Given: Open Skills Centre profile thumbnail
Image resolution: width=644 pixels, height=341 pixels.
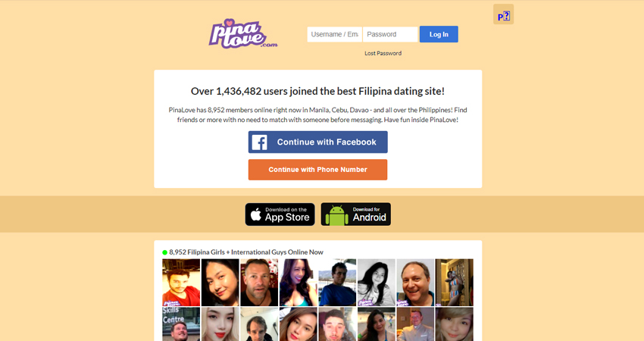Looking at the screenshot, I should pyautogui.click(x=181, y=324).
